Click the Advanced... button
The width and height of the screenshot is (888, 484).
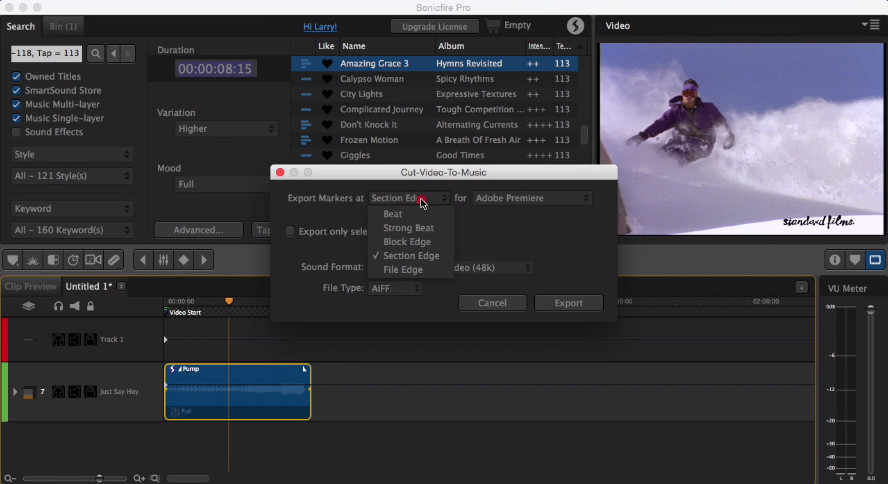pos(198,230)
